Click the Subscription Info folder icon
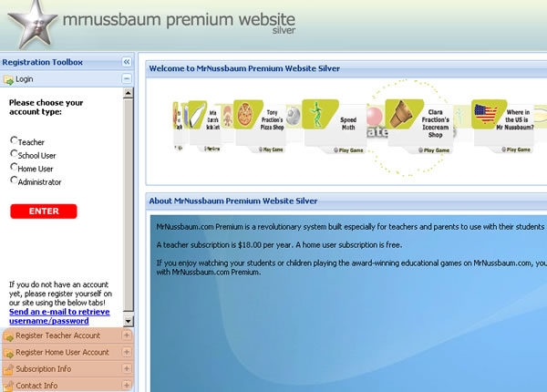Screen dimensions: 547x392 point(8,369)
